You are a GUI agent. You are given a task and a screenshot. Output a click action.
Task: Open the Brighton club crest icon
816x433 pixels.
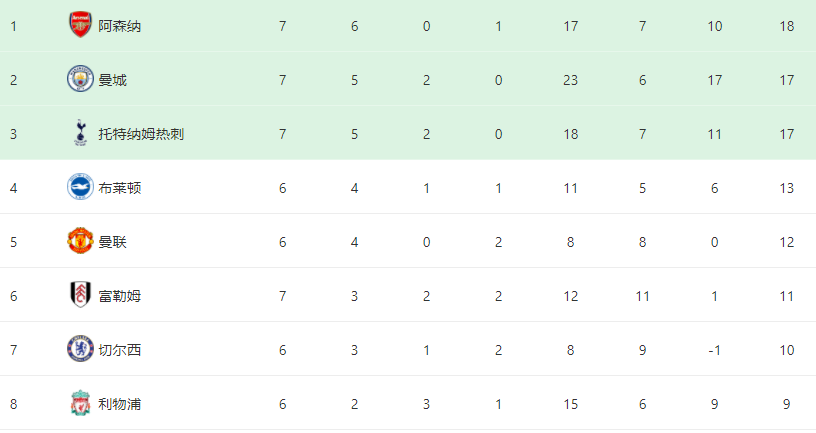point(80,187)
